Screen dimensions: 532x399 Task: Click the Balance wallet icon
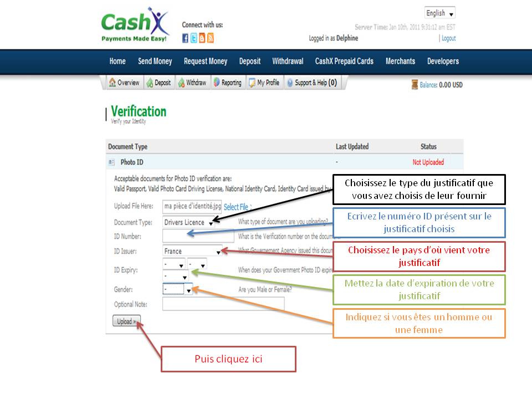point(415,84)
